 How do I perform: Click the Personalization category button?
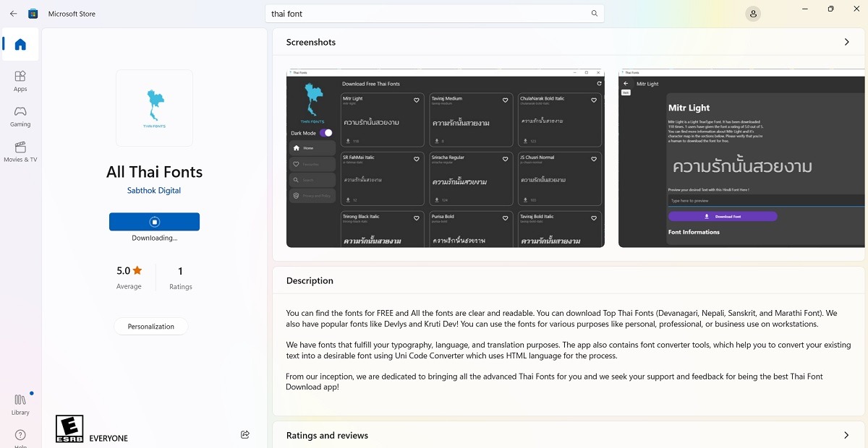150,326
